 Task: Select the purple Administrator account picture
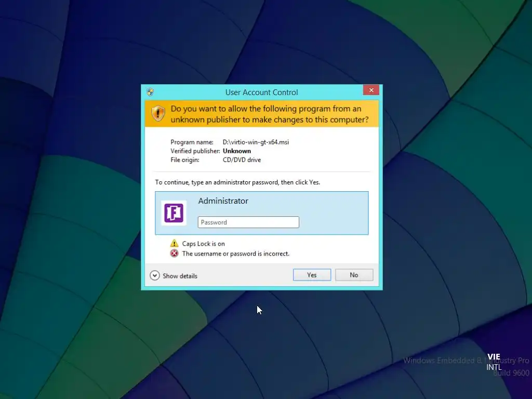(174, 213)
